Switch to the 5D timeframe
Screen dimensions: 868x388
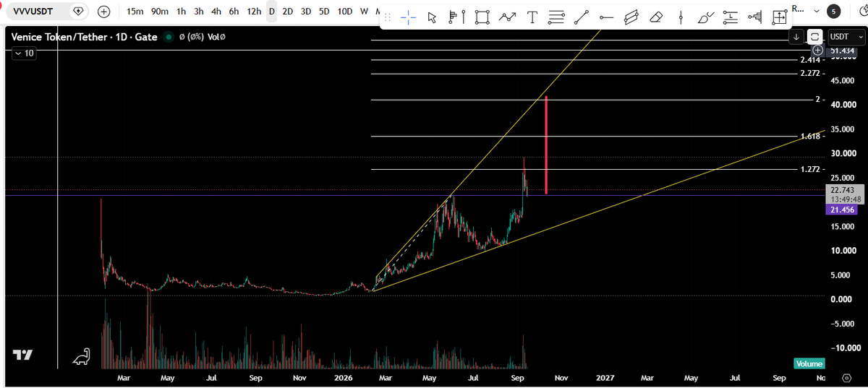(x=325, y=12)
